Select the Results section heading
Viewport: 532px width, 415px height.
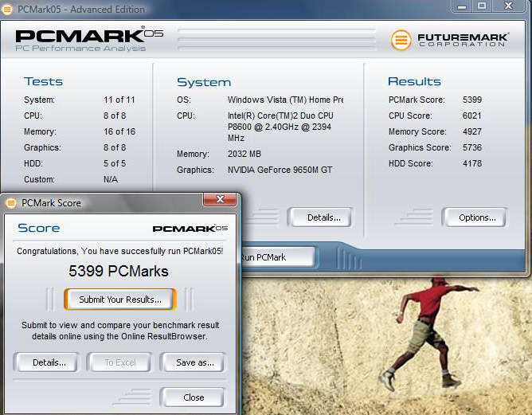pyautogui.click(x=414, y=81)
